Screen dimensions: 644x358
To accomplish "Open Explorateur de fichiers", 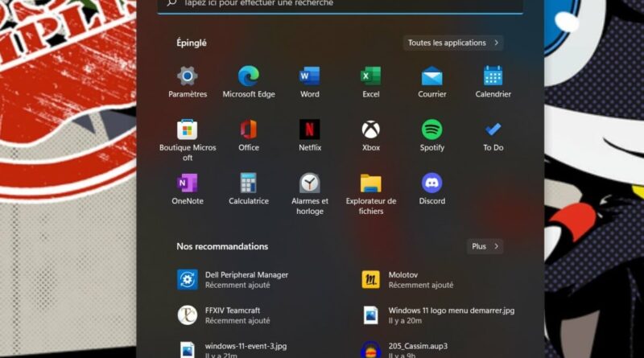I will 371,194.
